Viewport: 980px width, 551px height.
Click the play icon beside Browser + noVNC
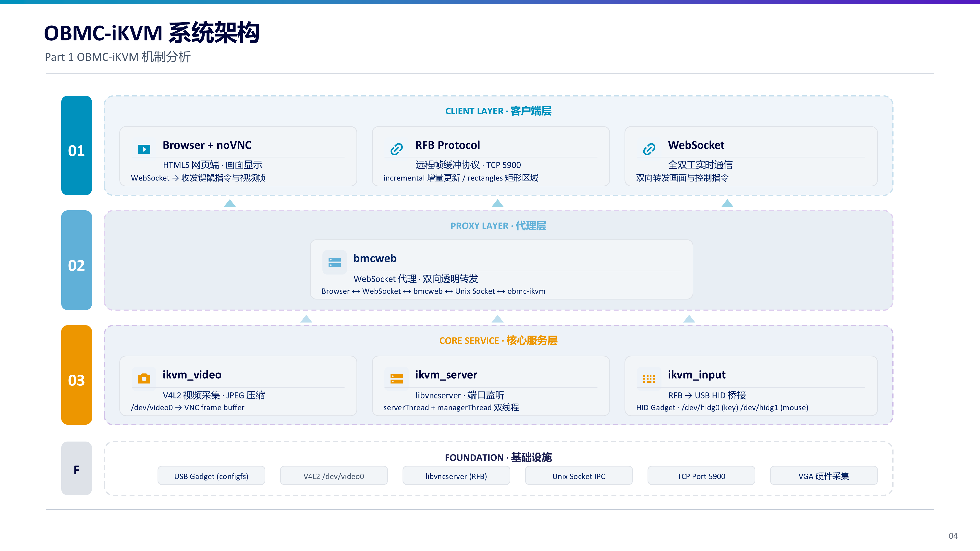click(144, 149)
